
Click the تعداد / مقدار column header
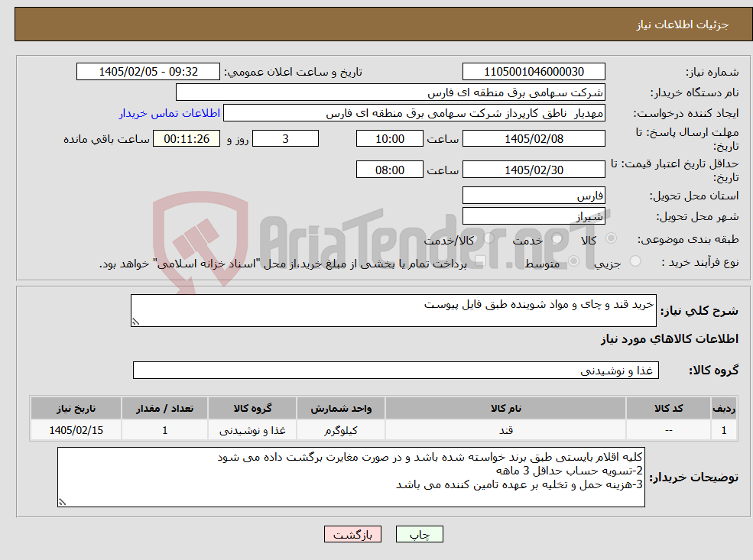(x=164, y=409)
